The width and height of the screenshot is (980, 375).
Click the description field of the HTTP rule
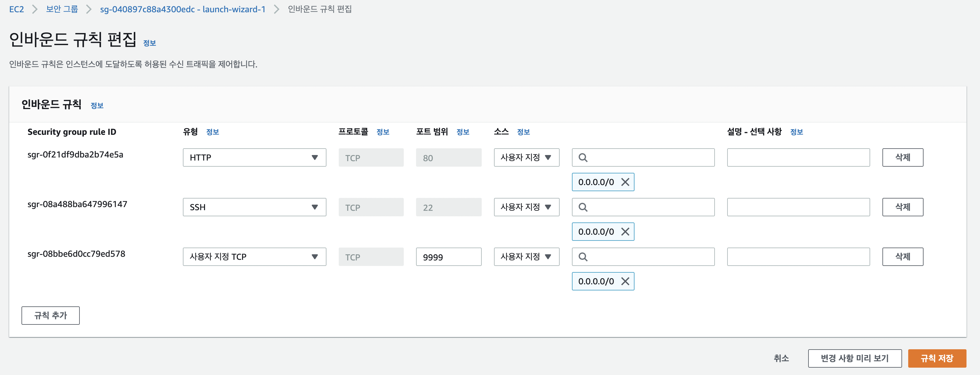click(798, 157)
